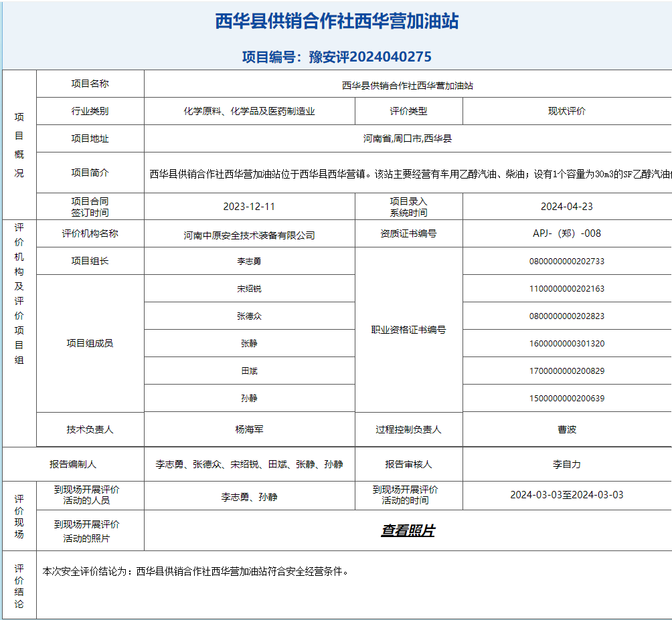
Task: Select process control lead 曹波
Action: click(x=567, y=429)
